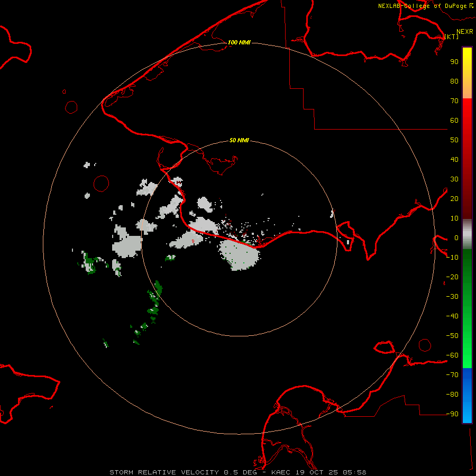Click the 30 value on the color scale
Viewport: 476px width, 476px height.
pyautogui.click(x=454, y=179)
